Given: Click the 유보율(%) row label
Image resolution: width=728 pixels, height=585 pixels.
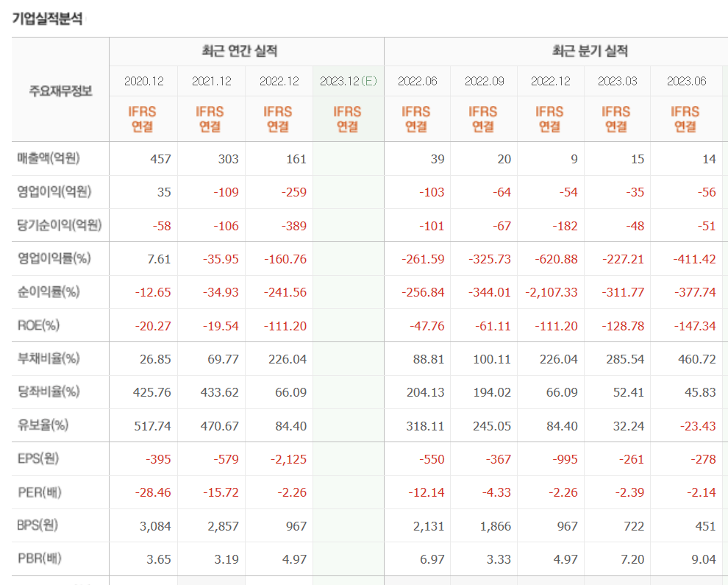Looking at the screenshot, I should 43,425.
